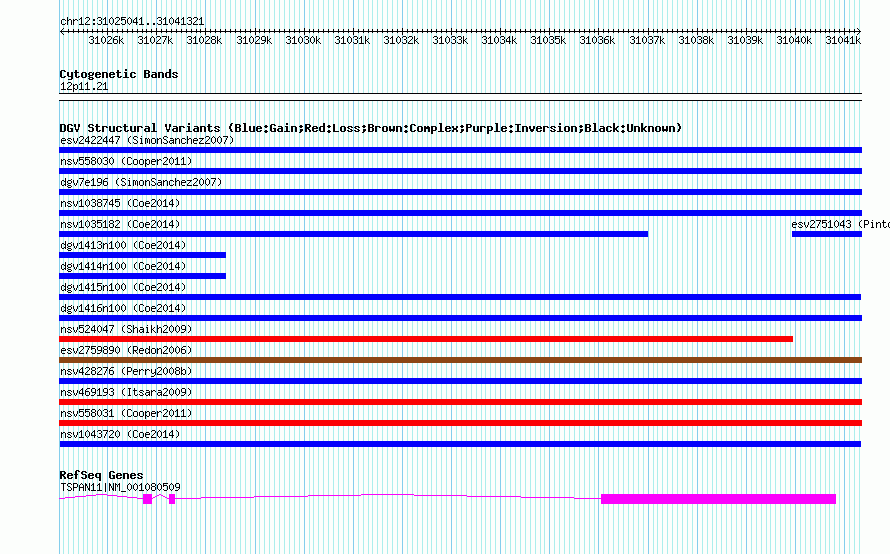Screen dimensions: 890x554
Task: Click the esv2422447 (SimonSanchez2007) variant label
Action: (147, 140)
